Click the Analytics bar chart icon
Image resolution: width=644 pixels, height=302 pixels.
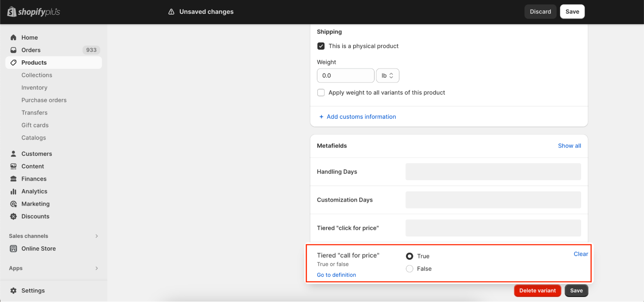pyautogui.click(x=13, y=191)
